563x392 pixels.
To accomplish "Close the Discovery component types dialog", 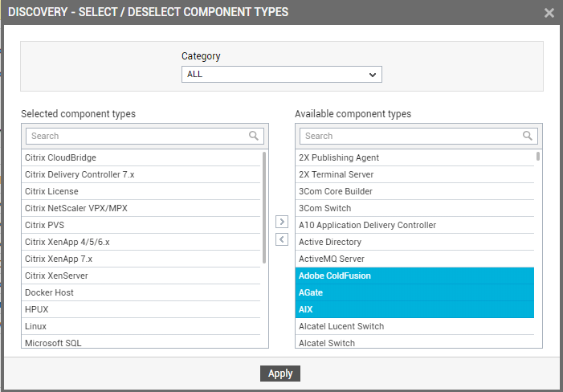I will 549,13.
